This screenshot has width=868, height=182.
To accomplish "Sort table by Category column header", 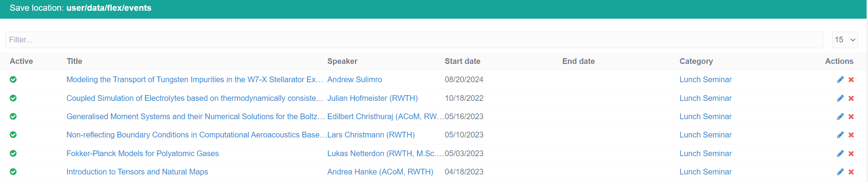I will 696,61.
